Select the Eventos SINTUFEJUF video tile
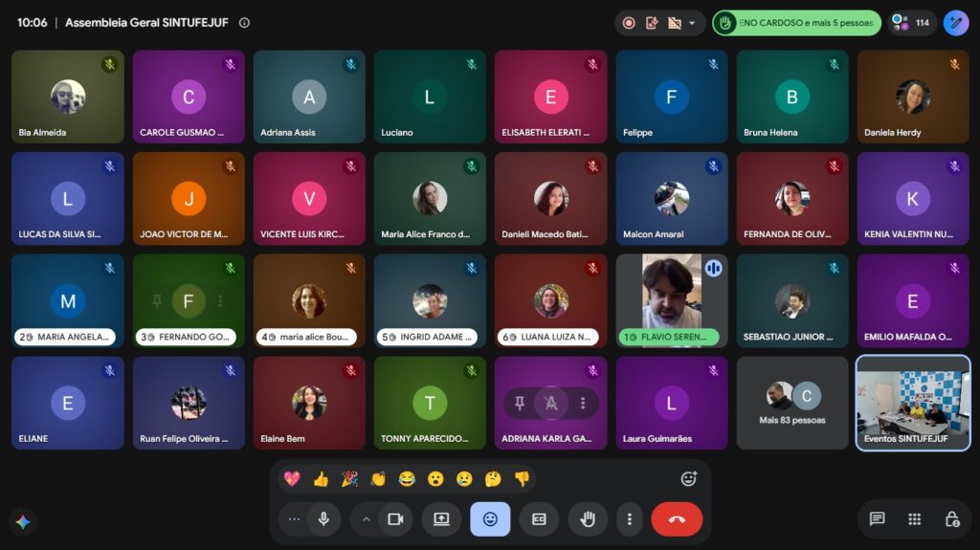Image resolution: width=980 pixels, height=550 pixels. 912,403
